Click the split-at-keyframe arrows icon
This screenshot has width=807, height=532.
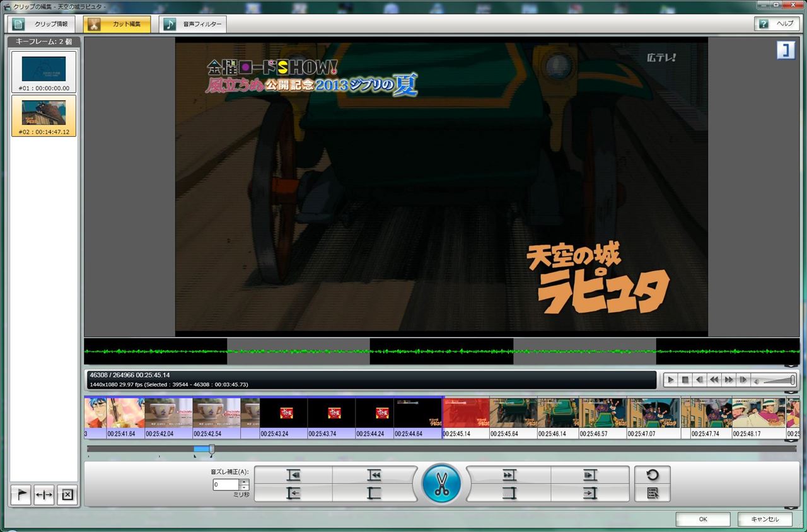[x=44, y=495]
